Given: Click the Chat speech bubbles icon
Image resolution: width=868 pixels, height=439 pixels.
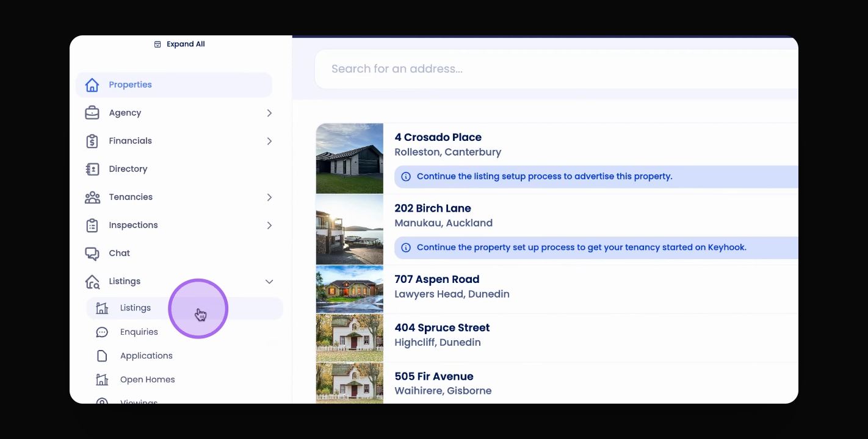Looking at the screenshot, I should coord(92,253).
